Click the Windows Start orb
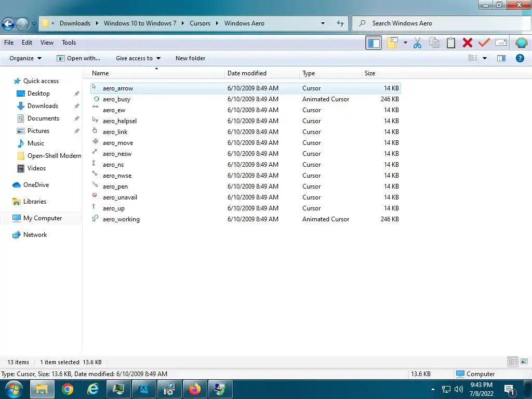The height and width of the screenshot is (399, 532). point(13,389)
